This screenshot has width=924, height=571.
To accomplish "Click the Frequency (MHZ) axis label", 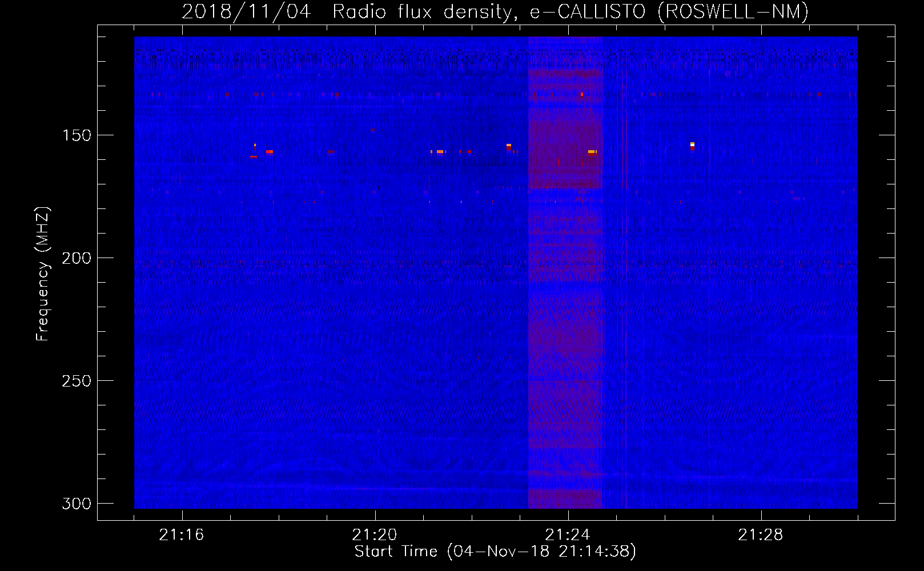I will tap(43, 274).
